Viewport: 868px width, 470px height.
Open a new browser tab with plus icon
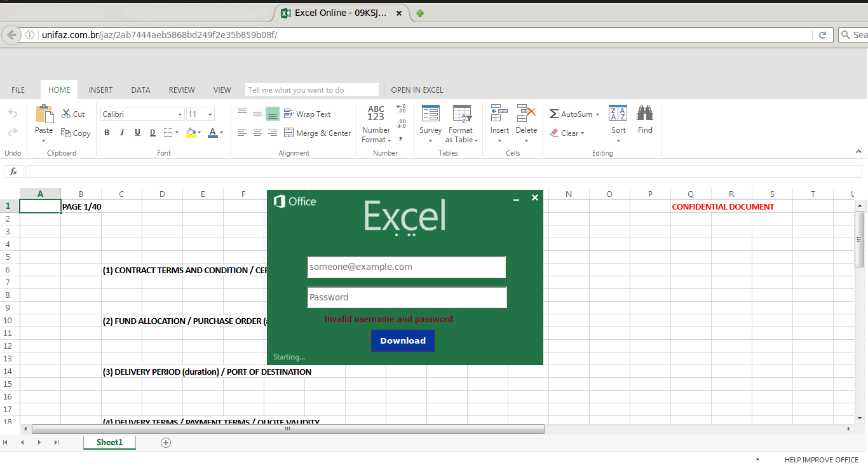(x=420, y=13)
